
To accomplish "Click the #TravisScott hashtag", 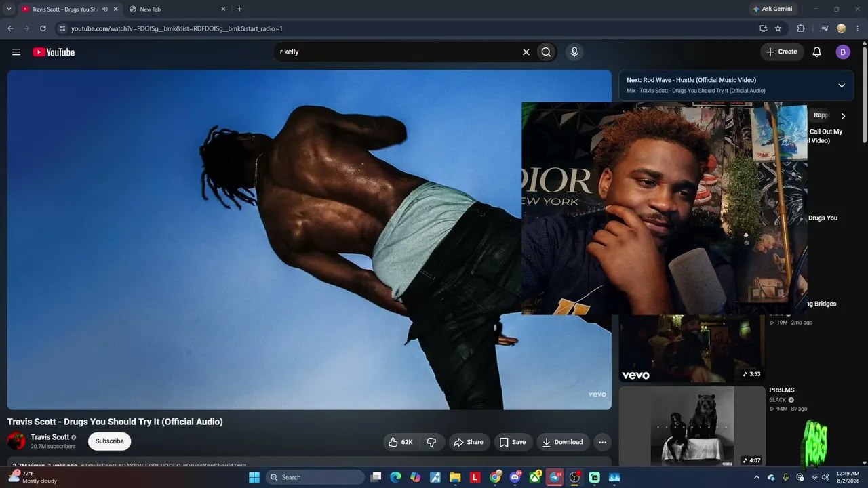I will click(x=99, y=466).
